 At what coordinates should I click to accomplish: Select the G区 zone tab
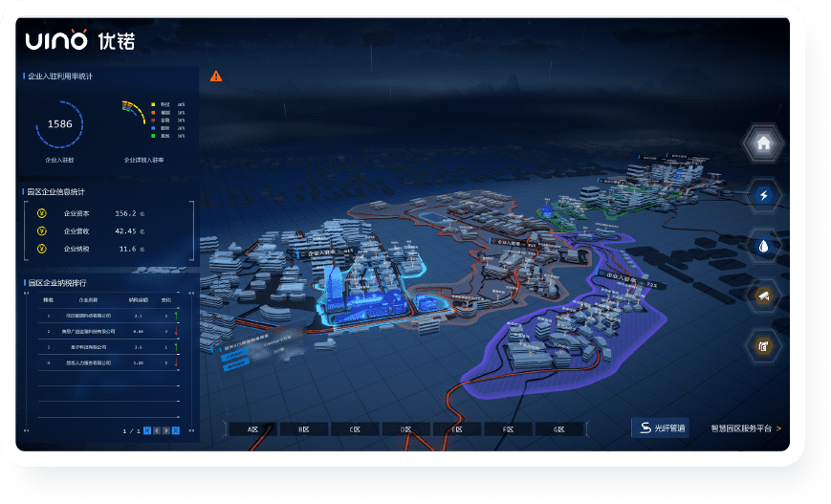click(x=558, y=429)
